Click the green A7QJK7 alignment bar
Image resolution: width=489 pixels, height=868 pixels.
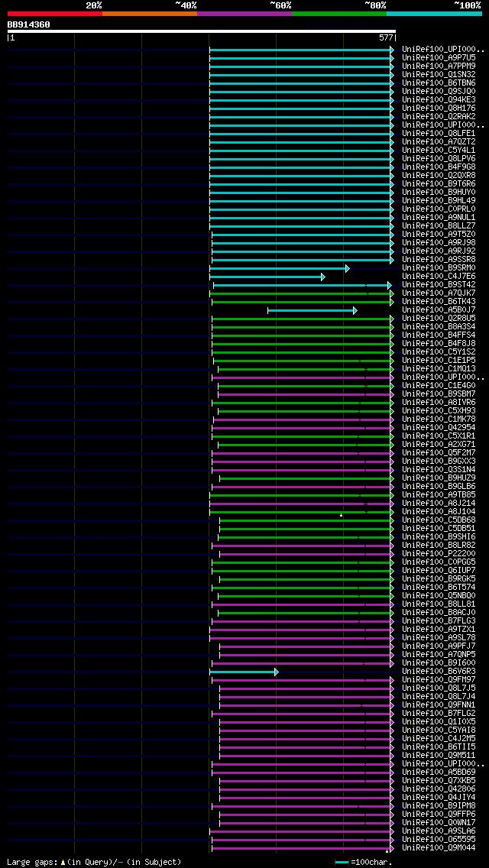click(301, 293)
